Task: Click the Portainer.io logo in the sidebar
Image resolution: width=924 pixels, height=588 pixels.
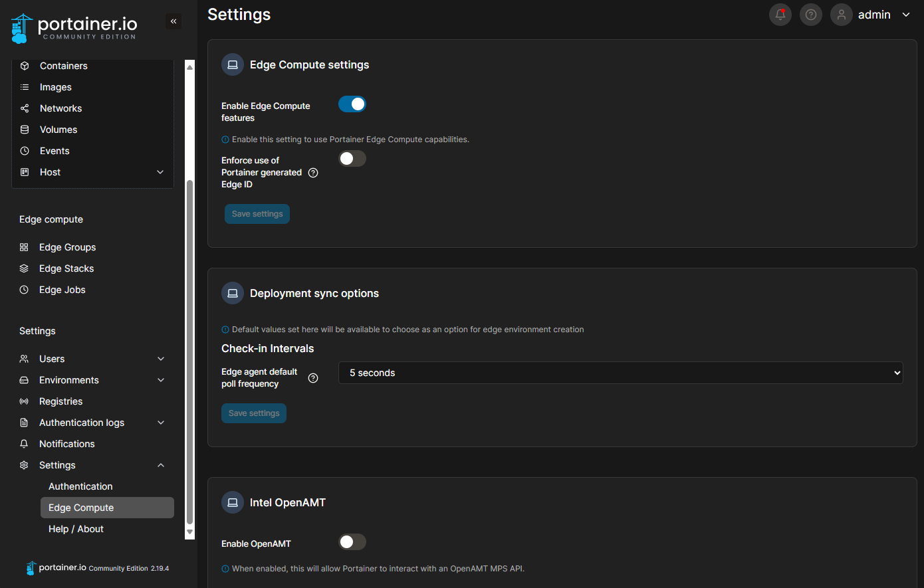Action: tap(74, 28)
